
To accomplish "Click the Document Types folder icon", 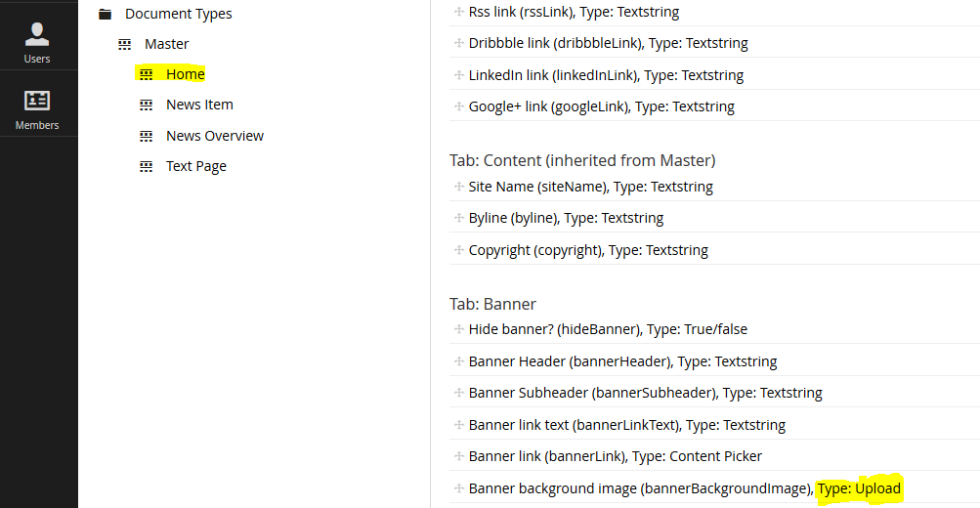I will pos(105,14).
